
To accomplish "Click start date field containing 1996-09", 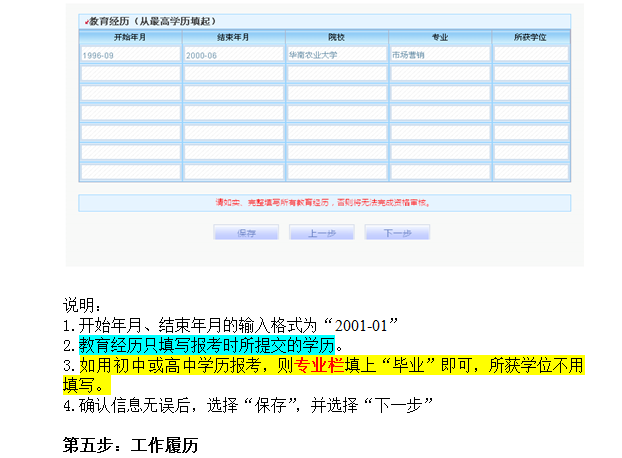I will [131, 54].
